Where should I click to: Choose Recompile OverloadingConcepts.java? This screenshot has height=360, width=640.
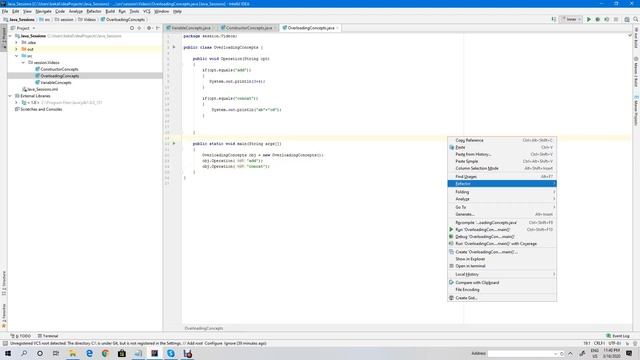point(502,223)
